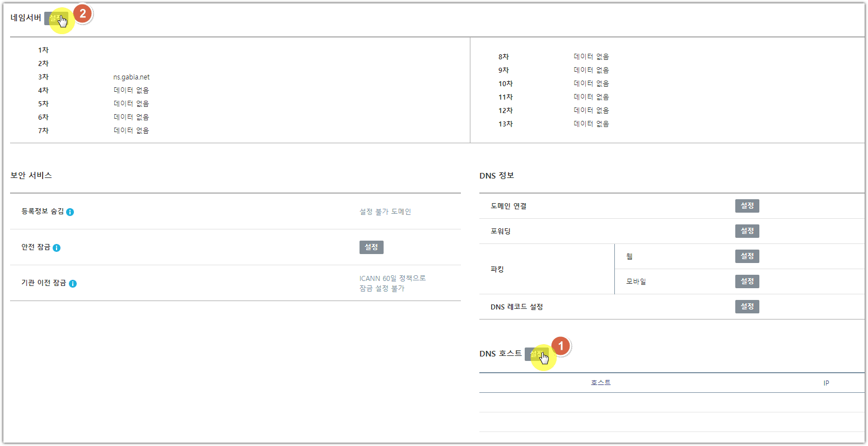
Task: Click the 기관 이전 잠금 label
Action: 44,283
